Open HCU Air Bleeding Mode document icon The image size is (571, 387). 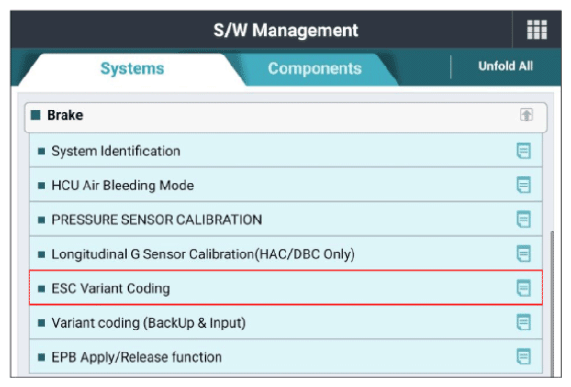524,185
